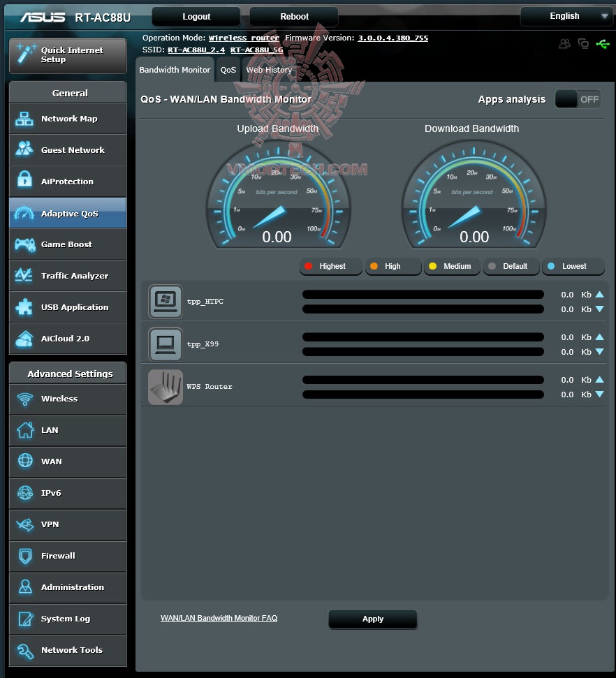Open the RT-AC88U_2.4 SSID link
Image resolution: width=616 pixels, height=678 pixels.
(196, 50)
